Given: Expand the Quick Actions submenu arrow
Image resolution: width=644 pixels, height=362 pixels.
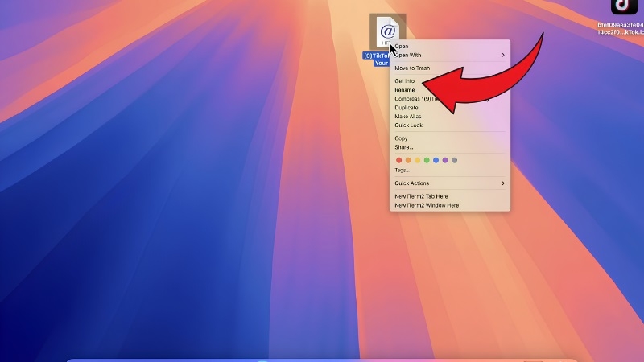Looking at the screenshot, I should 503,183.
